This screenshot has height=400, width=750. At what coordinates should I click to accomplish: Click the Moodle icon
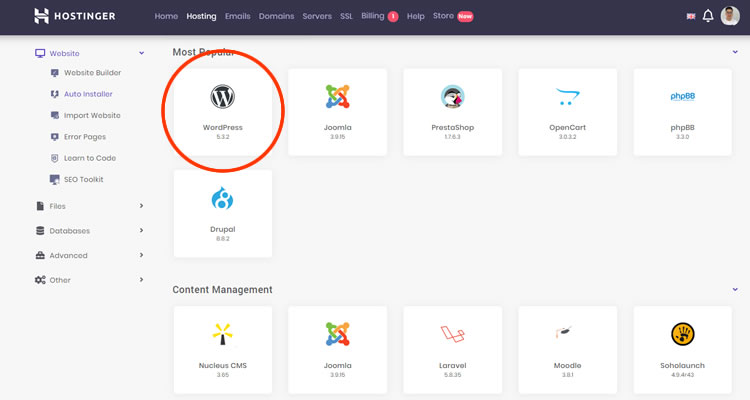(x=564, y=331)
